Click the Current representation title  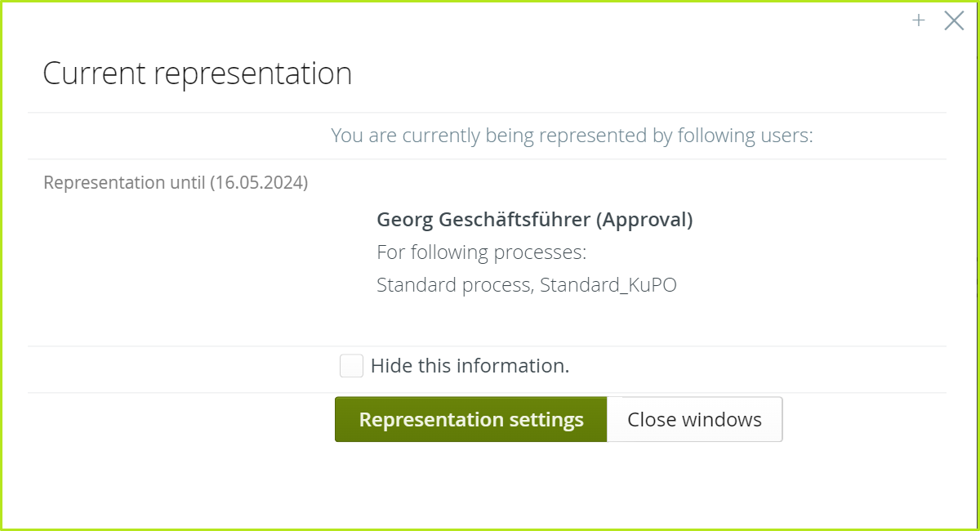pyautogui.click(x=198, y=74)
